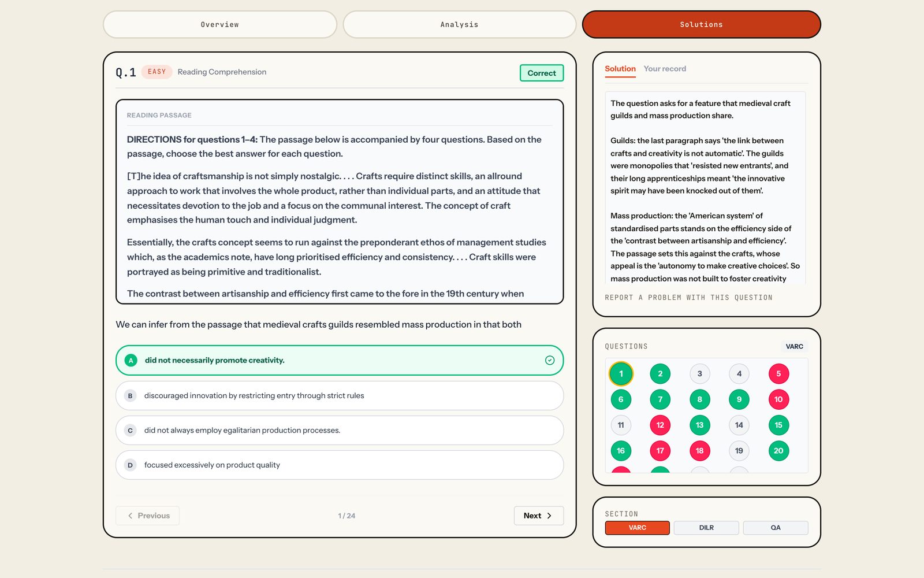Viewport: 924px width, 578px height.
Task: Switch to the QA section
Action: coord(776,528)
